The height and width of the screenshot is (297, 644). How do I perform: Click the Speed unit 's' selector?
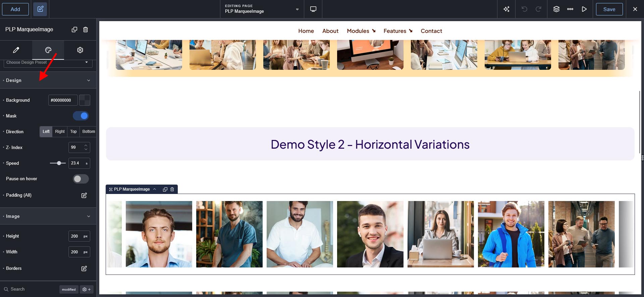87,163
